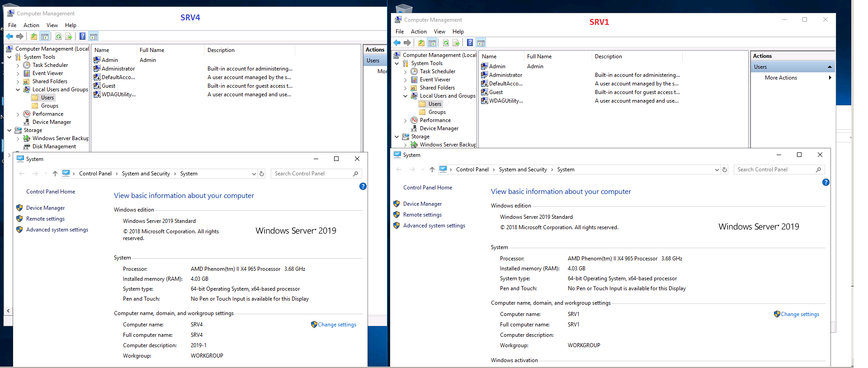Open Remote settings in SRV4 System window
Screen dimensions: 868x368
pyautogui.click(x=45, y=219)
